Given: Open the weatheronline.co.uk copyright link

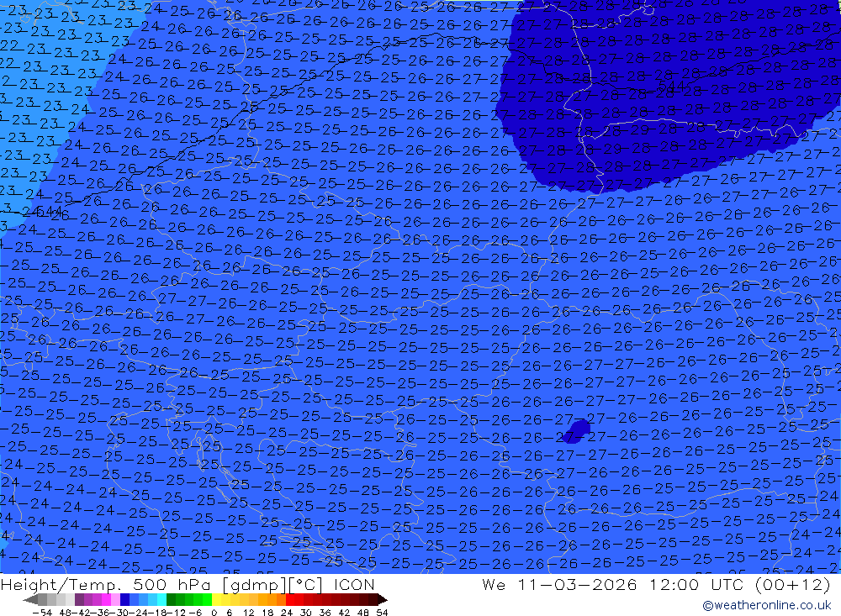Looking at the screenshot, I should point(766,605).
